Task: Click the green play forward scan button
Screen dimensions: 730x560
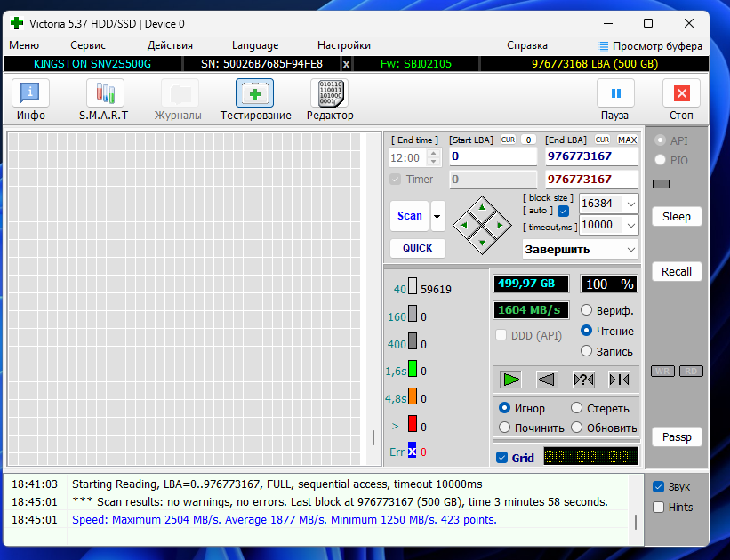Action: point(510,380)
